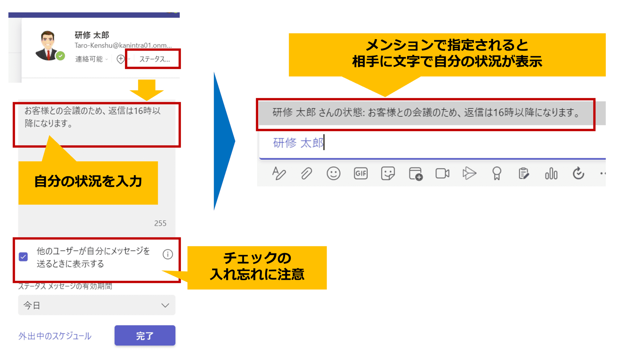Open the Sticker icon
The height and width of the screenshot is (364, 632).
[x=388, y=173]
